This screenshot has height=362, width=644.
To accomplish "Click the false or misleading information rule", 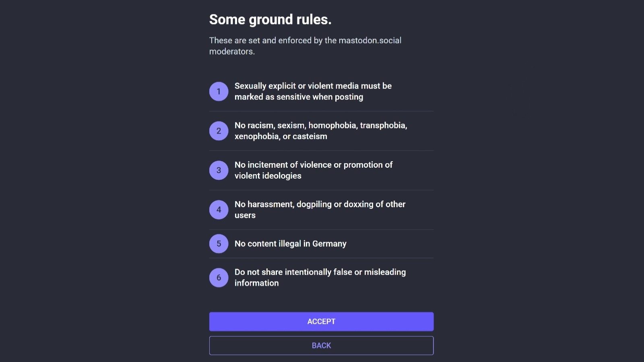I will 320,278.
